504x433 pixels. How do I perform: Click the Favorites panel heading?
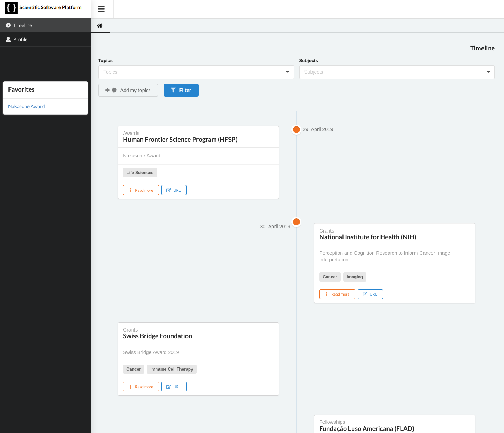point(21,89)
